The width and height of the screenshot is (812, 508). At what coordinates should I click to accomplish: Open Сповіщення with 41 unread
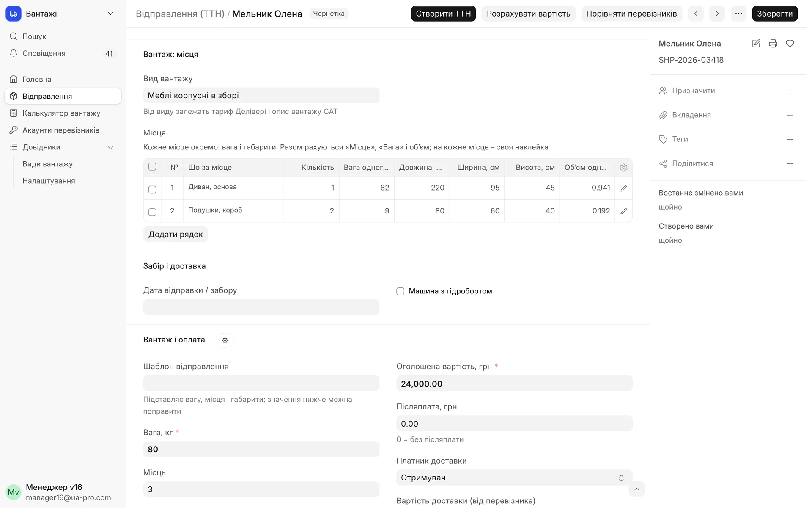(x=63, y=54)
